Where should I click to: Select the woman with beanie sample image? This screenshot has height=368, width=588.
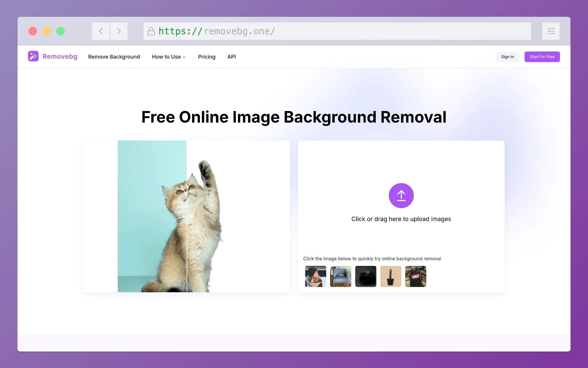click(x=315, y=276)
